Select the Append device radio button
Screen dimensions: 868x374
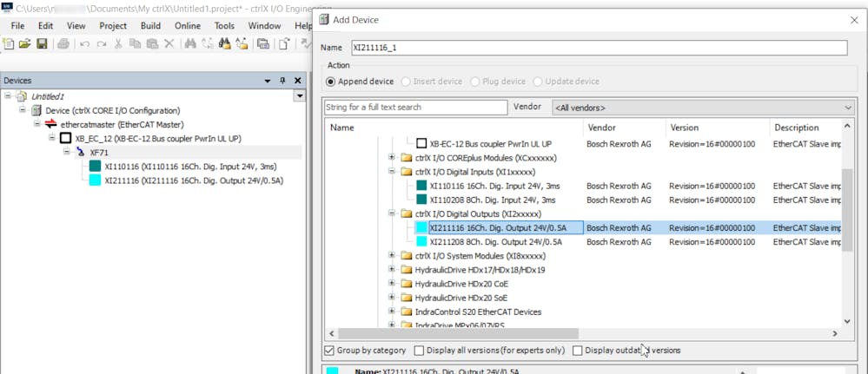330,82
